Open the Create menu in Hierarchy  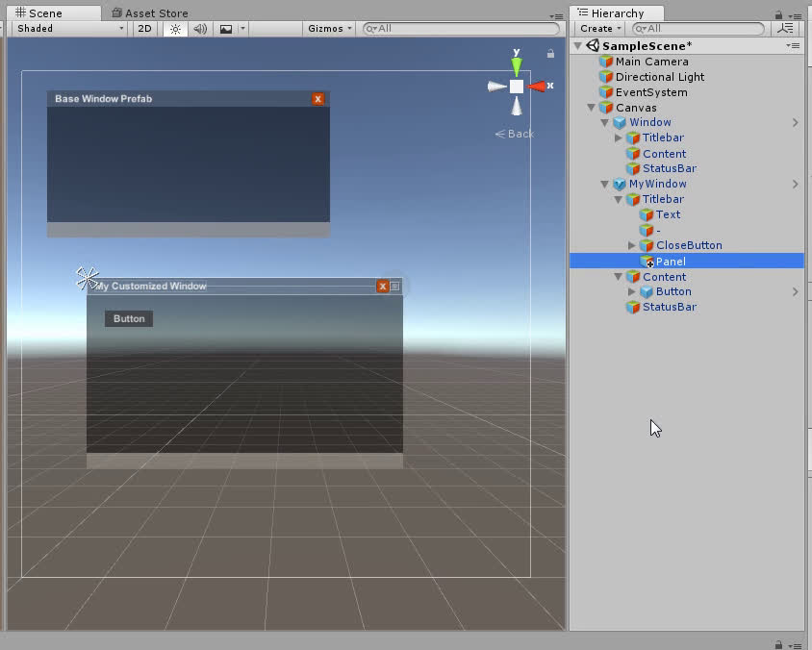coord(599,29)
